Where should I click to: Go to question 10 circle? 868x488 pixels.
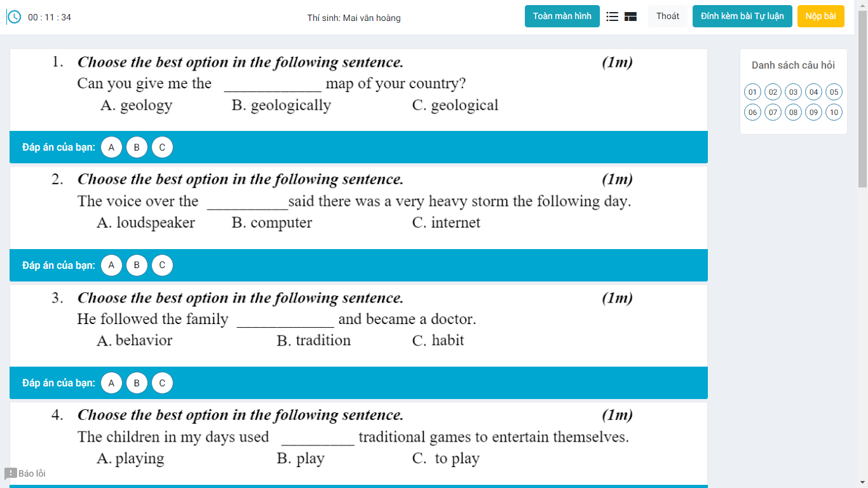click(834, 112)
